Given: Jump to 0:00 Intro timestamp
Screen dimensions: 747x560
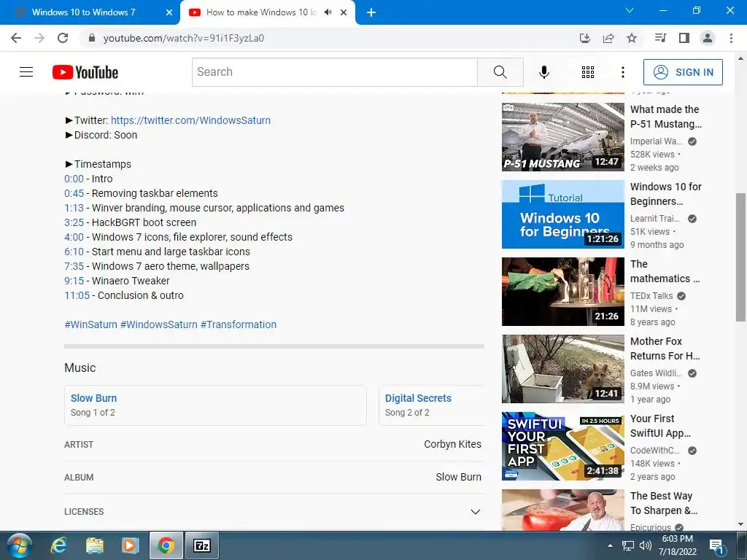Looking at the screenshot, I should (x=74, y=179).
